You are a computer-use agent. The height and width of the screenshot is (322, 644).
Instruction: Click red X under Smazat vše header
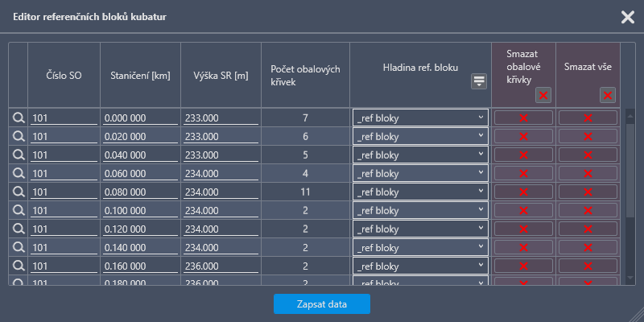click(x=608, y=96)
